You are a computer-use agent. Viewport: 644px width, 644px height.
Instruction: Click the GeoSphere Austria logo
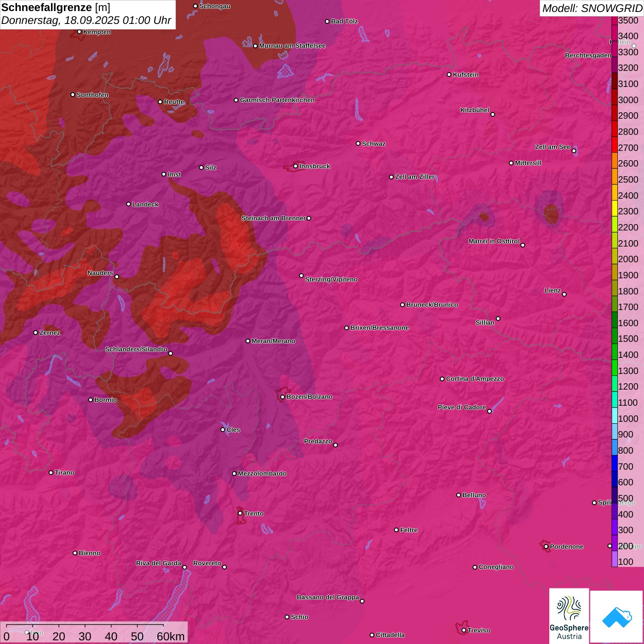(569, 615)
